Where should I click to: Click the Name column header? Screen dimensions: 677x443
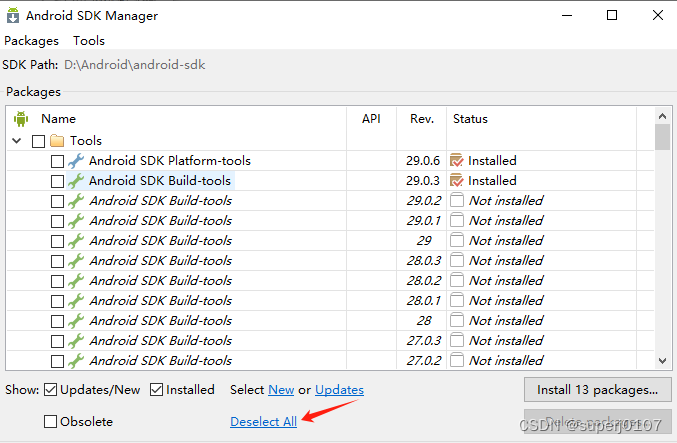(x=58, y=119)
